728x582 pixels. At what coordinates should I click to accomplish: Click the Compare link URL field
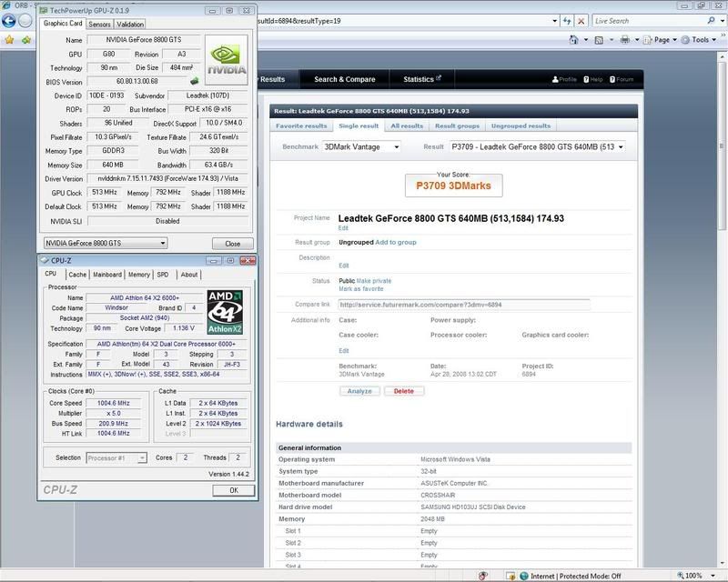pos(464,305)
